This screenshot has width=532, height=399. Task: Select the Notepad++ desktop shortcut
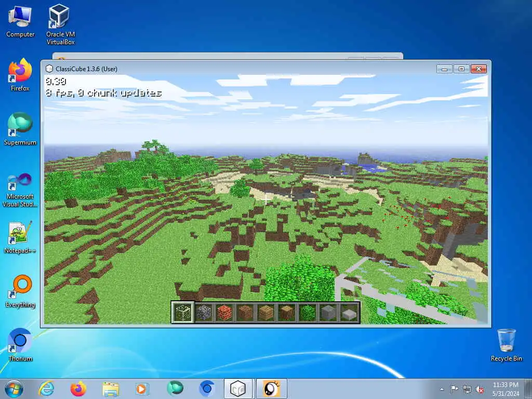point(20,237)
